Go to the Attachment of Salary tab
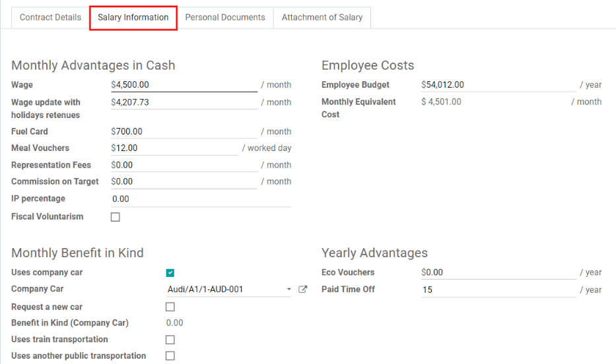This screenshot has height=364, width=616. [x=322, y=17]
